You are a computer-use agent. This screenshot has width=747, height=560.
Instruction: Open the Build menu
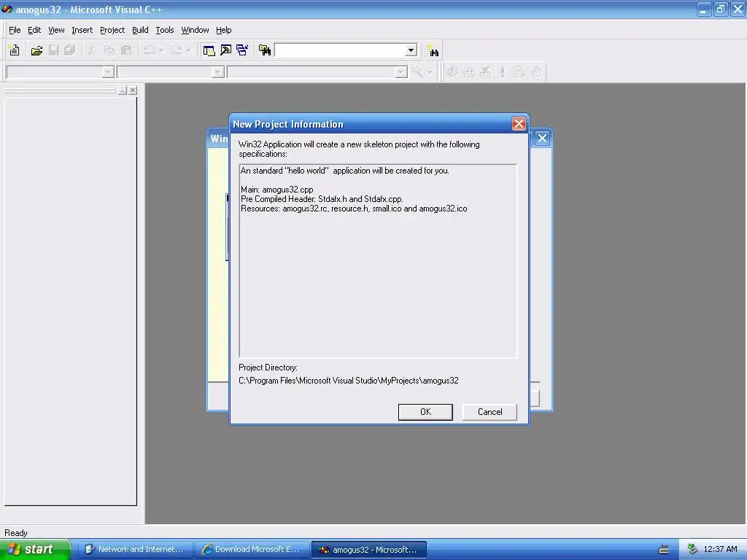[140, 30]
